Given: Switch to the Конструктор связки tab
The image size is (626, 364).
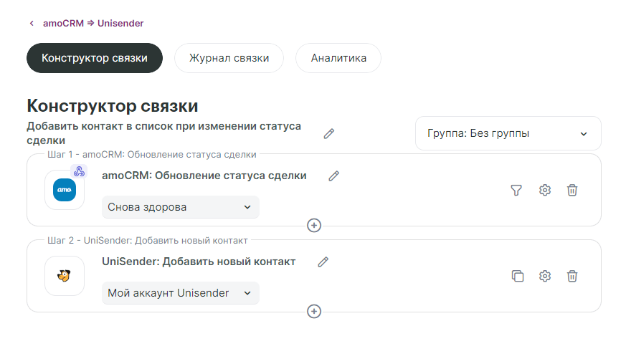Looking at the screenshot, I should pyautogui.click(x=95, y=58).
